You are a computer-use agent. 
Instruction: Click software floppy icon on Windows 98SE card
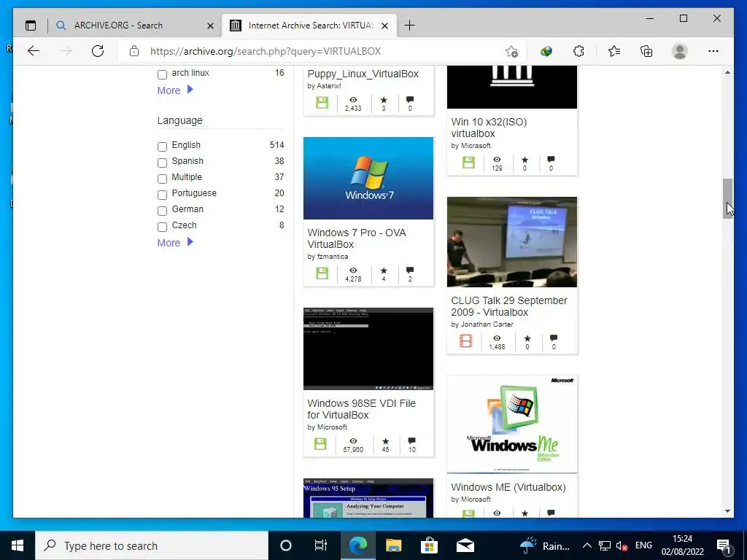(321, 444)
